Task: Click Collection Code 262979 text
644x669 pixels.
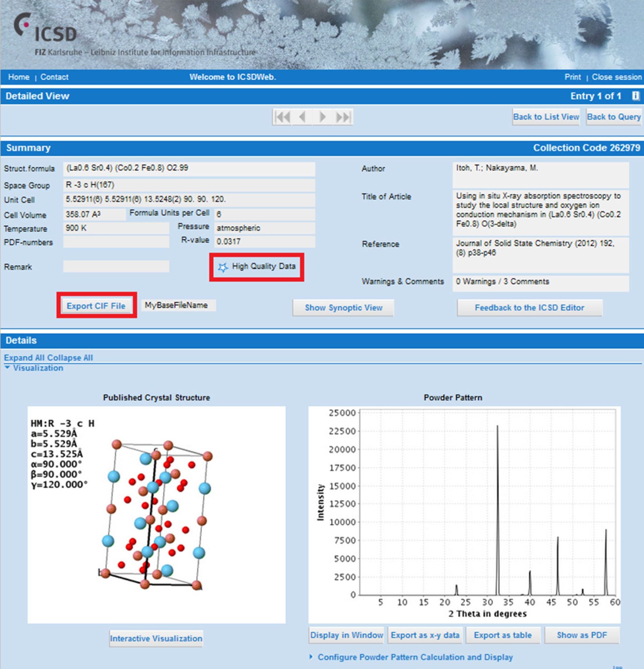Action: 587,148
